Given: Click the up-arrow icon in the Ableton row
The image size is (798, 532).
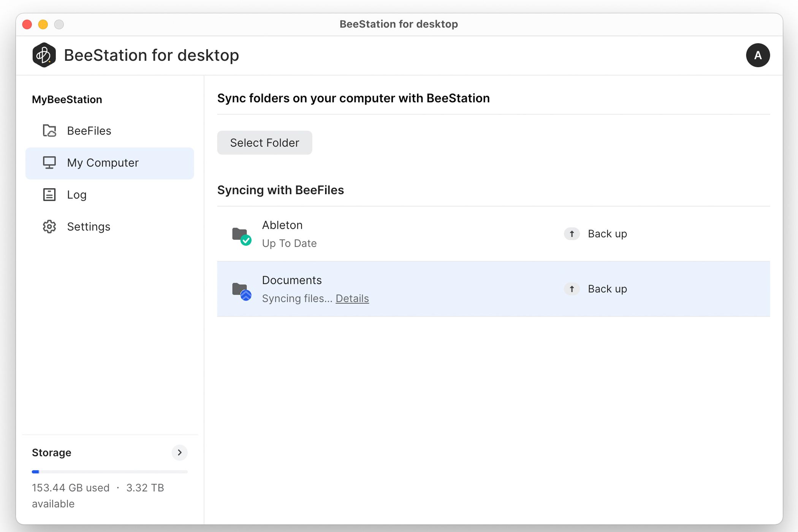Looking at the screenshot, I should pos(572,234).
